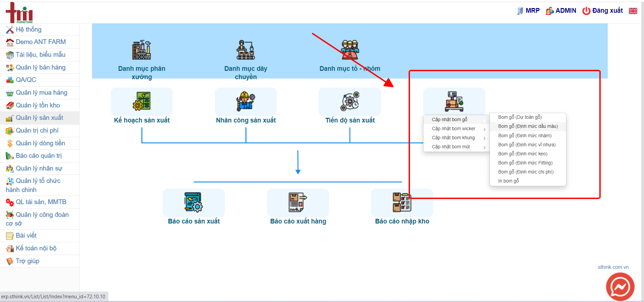Open the Báo cáo xuất hàng icon

(x=298, y=202)
